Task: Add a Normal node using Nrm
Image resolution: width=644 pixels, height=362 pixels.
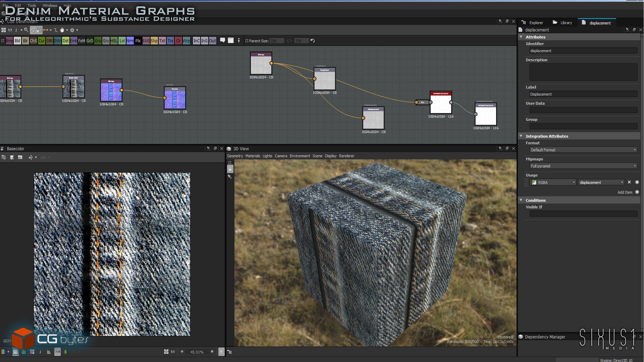Action: click(130, 41)
